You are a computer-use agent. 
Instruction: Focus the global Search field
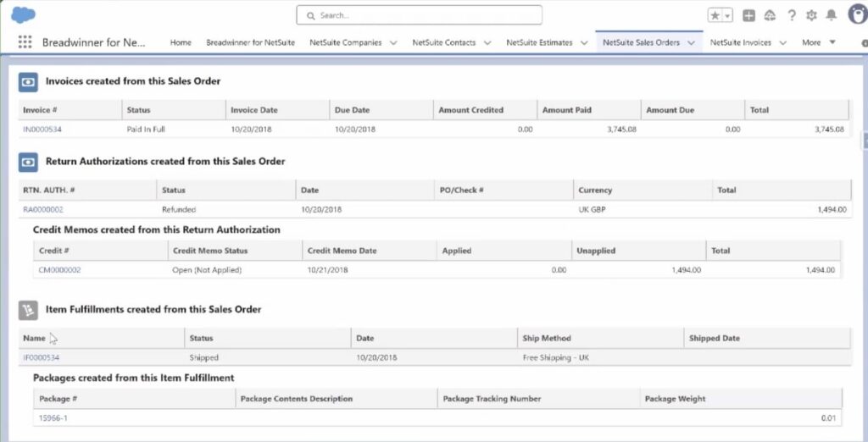click(419, 15)
